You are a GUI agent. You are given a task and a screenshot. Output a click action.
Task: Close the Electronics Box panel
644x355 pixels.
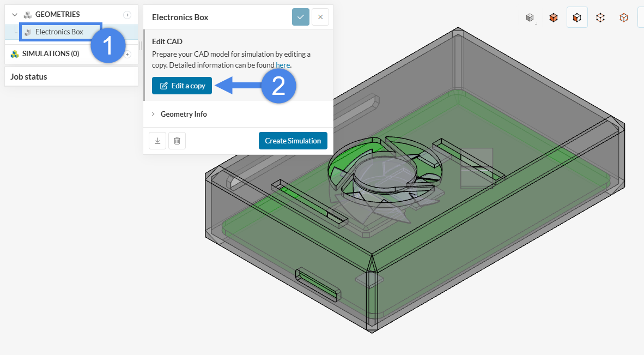[x=320, y=17]
